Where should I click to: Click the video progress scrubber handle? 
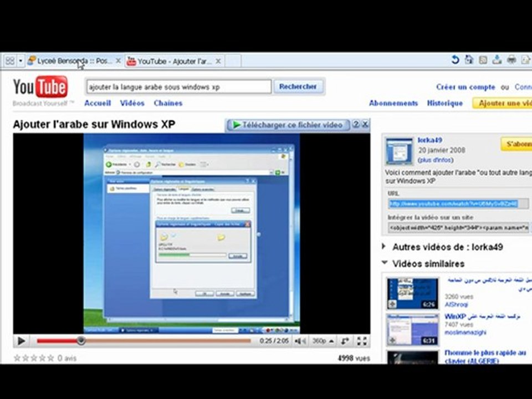(81, 340)
